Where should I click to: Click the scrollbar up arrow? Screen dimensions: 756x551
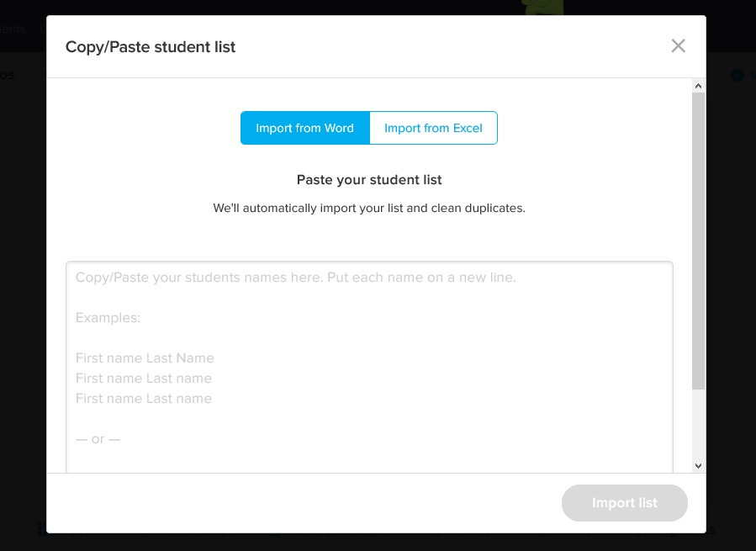698,86
